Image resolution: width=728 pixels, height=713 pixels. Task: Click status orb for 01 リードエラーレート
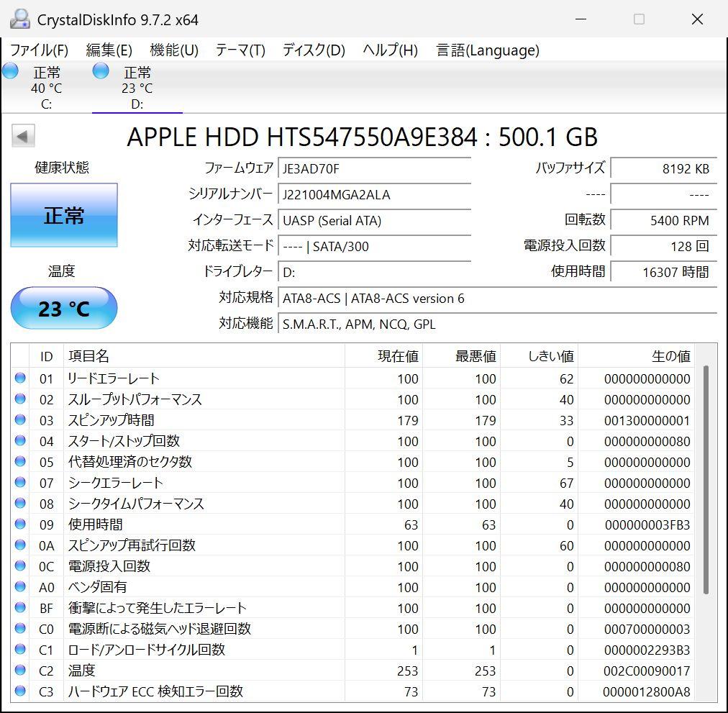tap(20, 378)
